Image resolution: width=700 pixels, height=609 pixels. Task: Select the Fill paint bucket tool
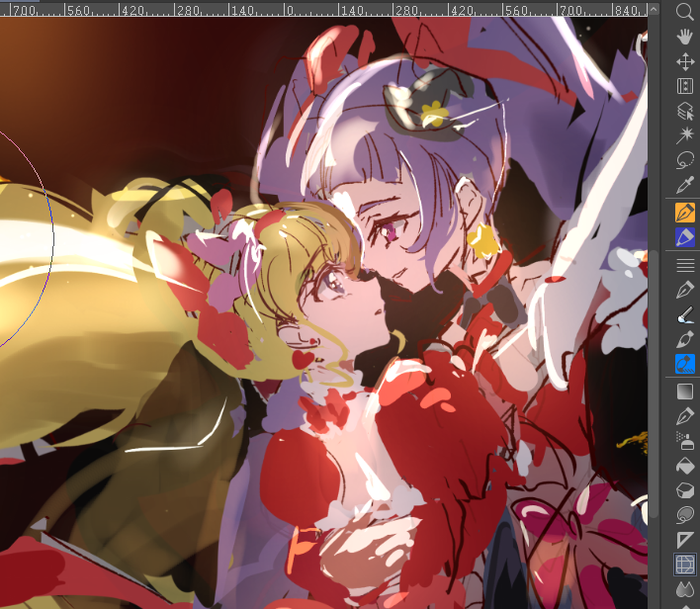685,466
